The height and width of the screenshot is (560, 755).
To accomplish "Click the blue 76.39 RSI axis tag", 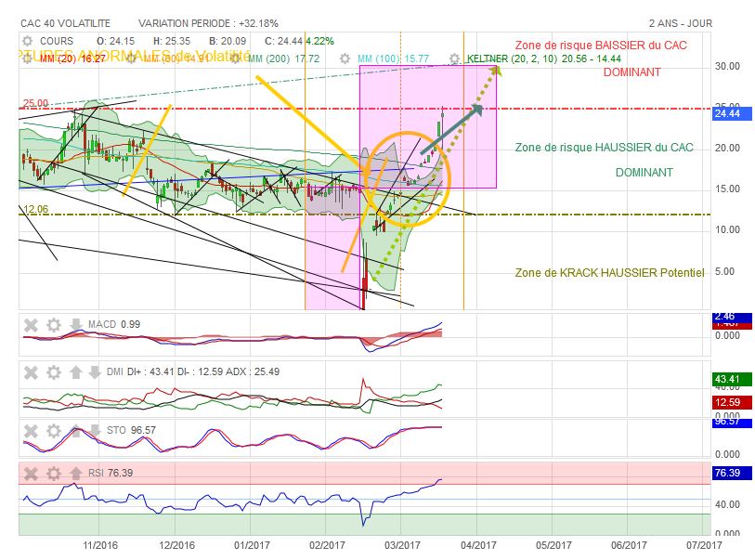I will pyautogui.click(x=732, y=473).
